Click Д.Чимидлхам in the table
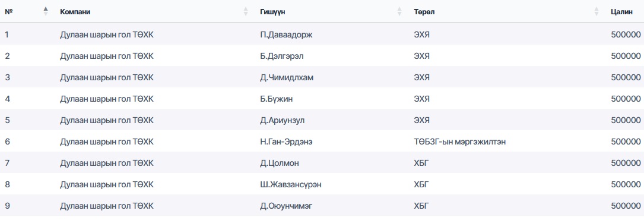This screenshot has width=644, height=220. coord(287,77)
